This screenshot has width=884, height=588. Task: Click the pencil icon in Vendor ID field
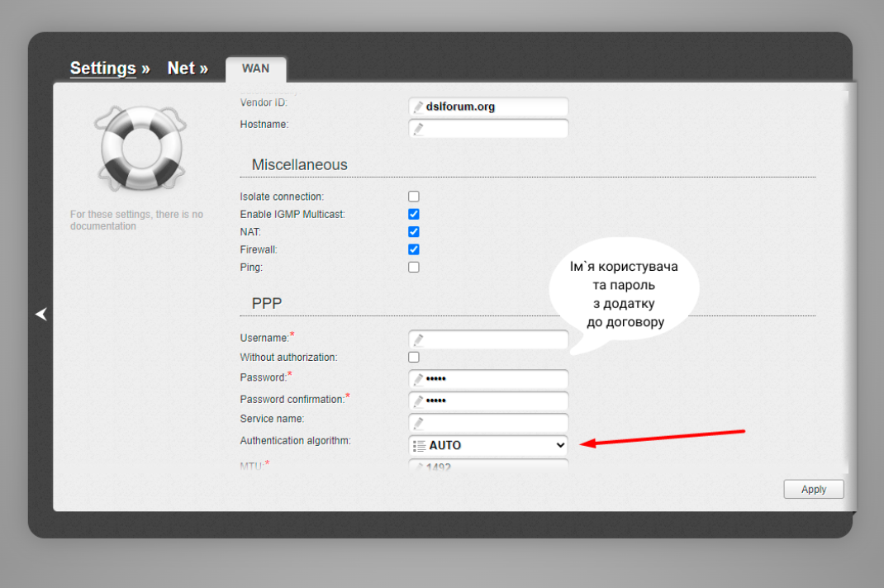pyautogui.click(x=419, y=106)
